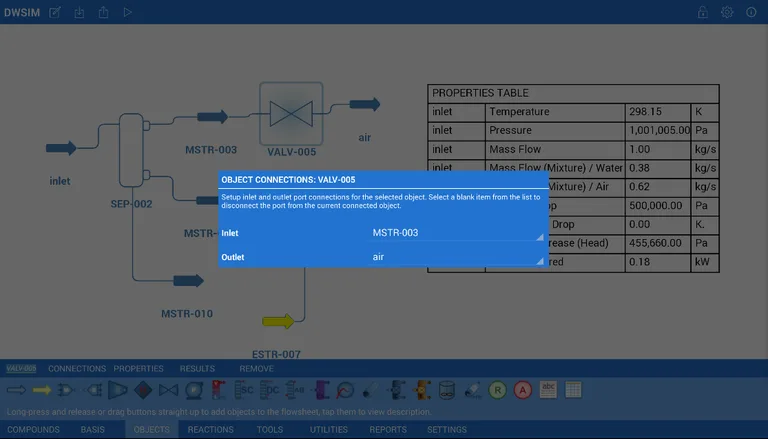Viewport: 768px width, 439px height.
Task: Click the RESULTS button for VALV-005
Action: pyautogui.click(x=197, y=368)
